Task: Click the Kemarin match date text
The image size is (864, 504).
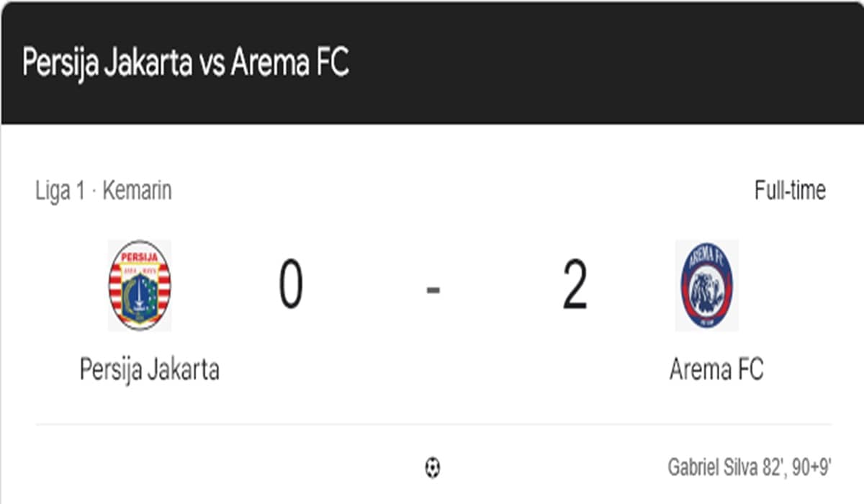Action: [137, 191]
